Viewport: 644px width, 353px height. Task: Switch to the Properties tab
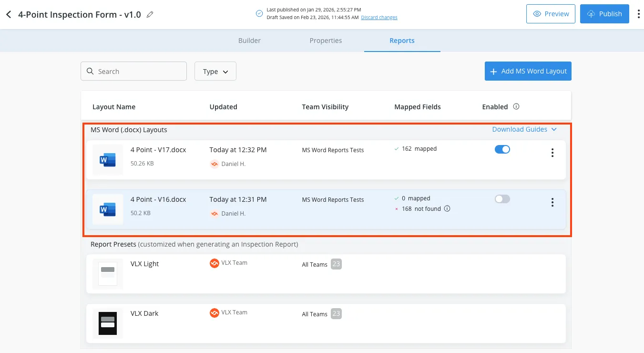click(x=326, y=41)
